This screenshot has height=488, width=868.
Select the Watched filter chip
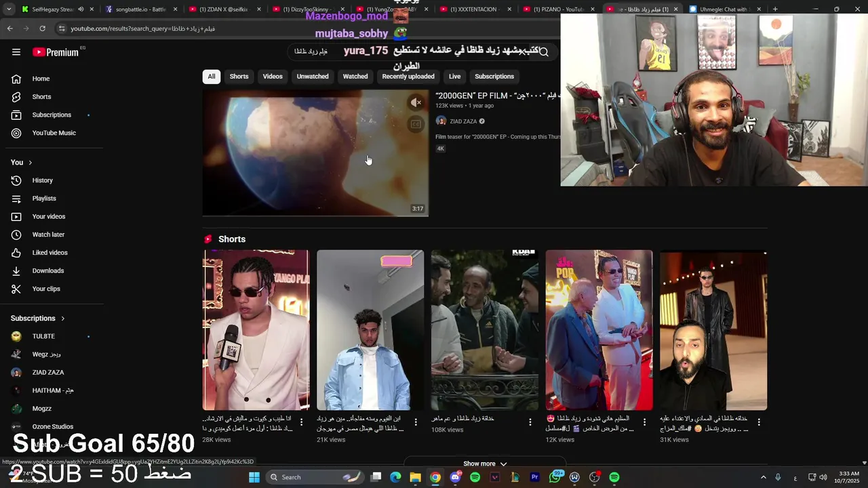click(355, 77)
